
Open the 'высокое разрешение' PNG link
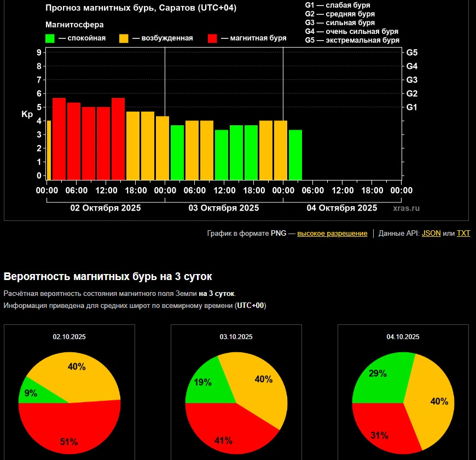(332, 234)
